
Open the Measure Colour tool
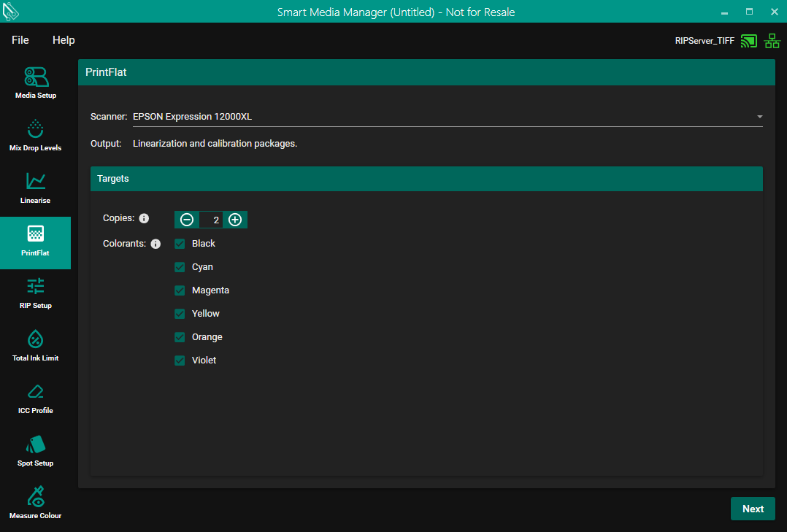(35, 503)
